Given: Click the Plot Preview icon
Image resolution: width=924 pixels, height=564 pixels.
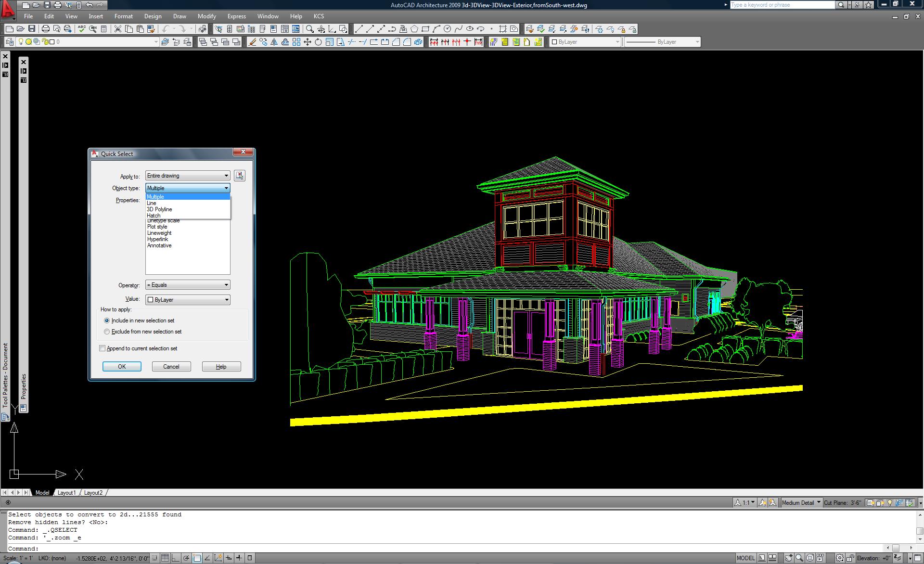Looking at the screenshot, I should pyautogui.click(x=57, y=29).
